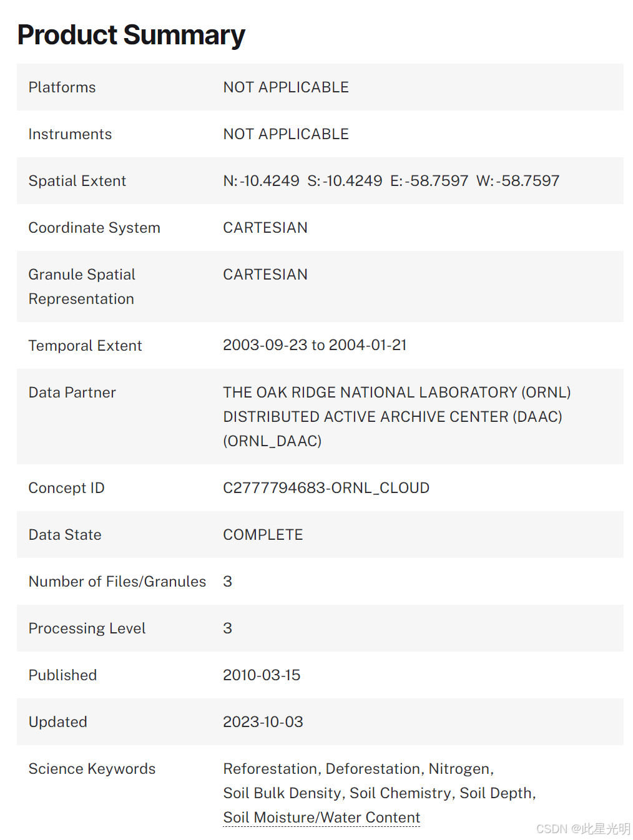Click the Processing Level label
The height and width of the screenshot is (840, 633).
pyautogui.click(x=87, y=628)
